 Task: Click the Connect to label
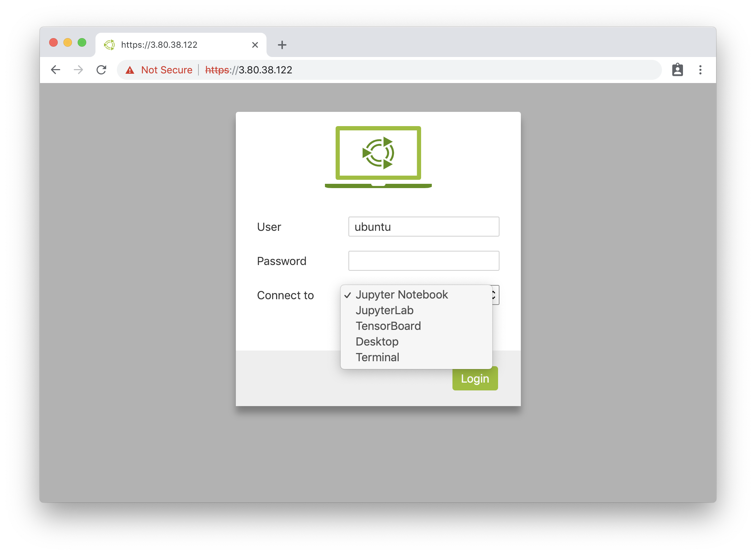point(285,295)
